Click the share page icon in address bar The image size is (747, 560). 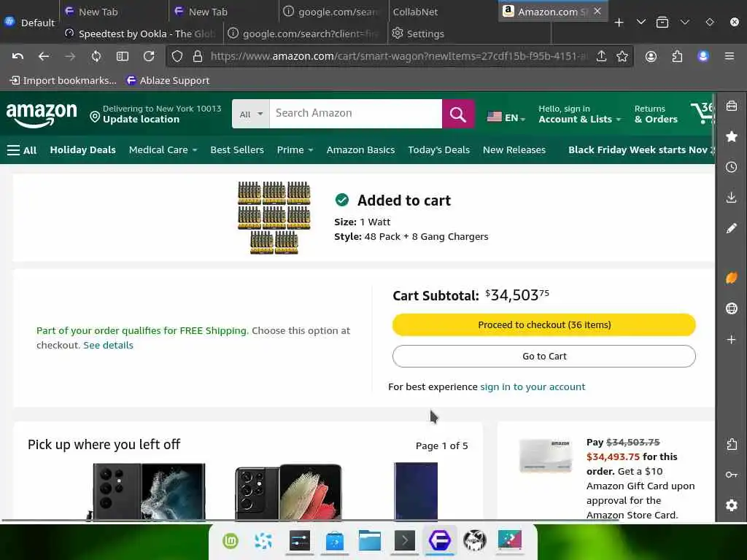601,56
